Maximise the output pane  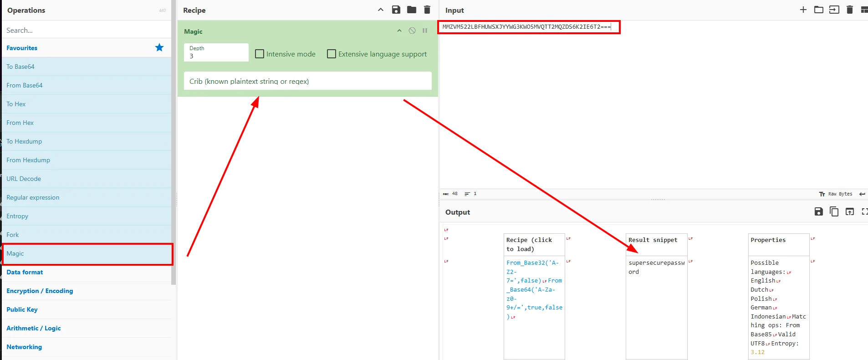[x=864, y=211]
